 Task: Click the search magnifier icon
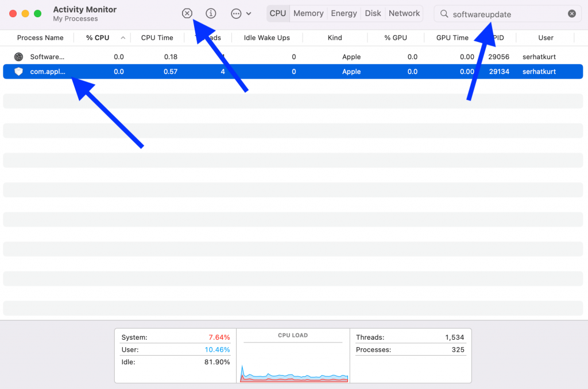coord(444,14)
